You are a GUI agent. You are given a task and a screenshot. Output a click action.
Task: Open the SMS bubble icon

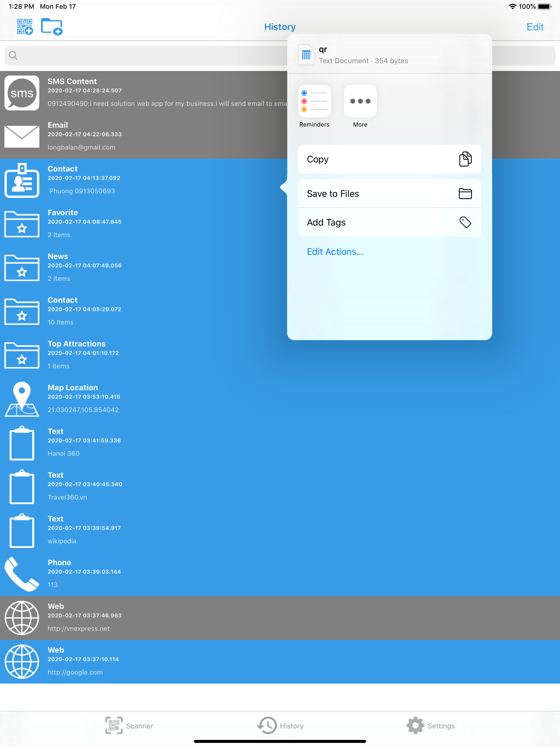(22, 93)
